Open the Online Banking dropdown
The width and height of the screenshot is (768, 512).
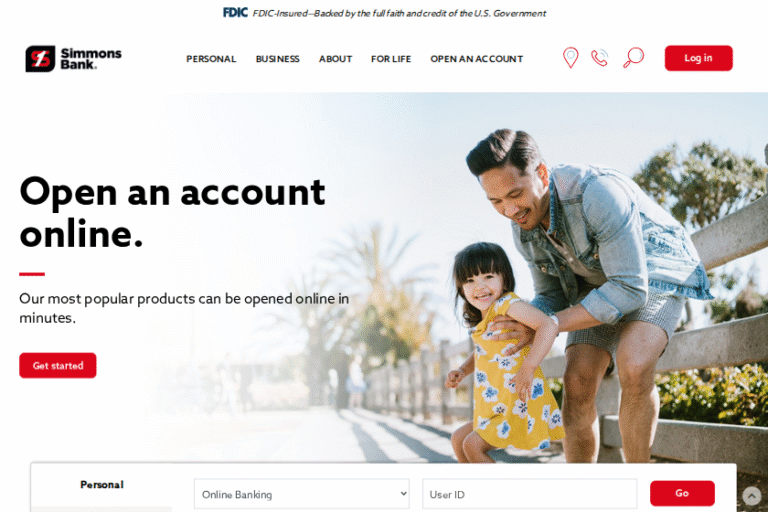click(x=302, y=494)
